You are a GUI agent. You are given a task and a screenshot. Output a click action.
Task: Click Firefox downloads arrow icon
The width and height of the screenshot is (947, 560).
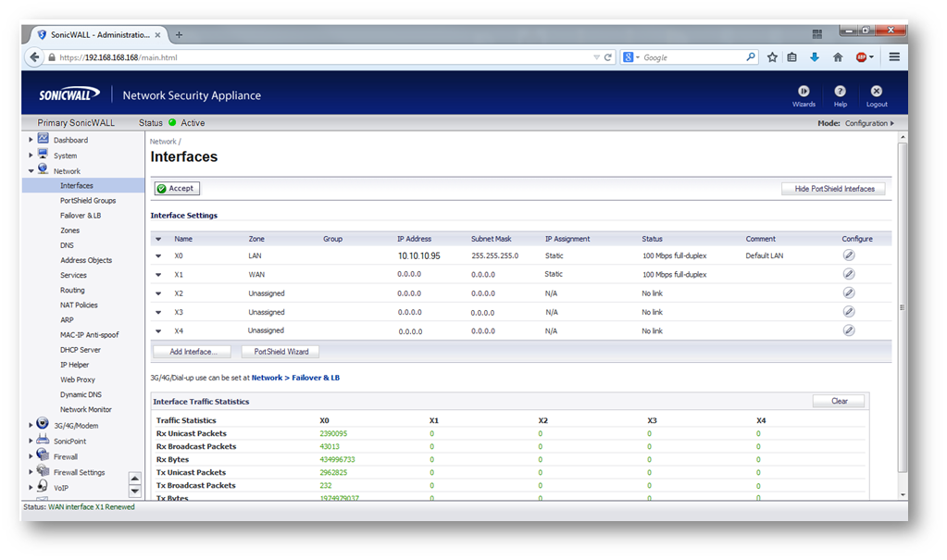(815, 57)
